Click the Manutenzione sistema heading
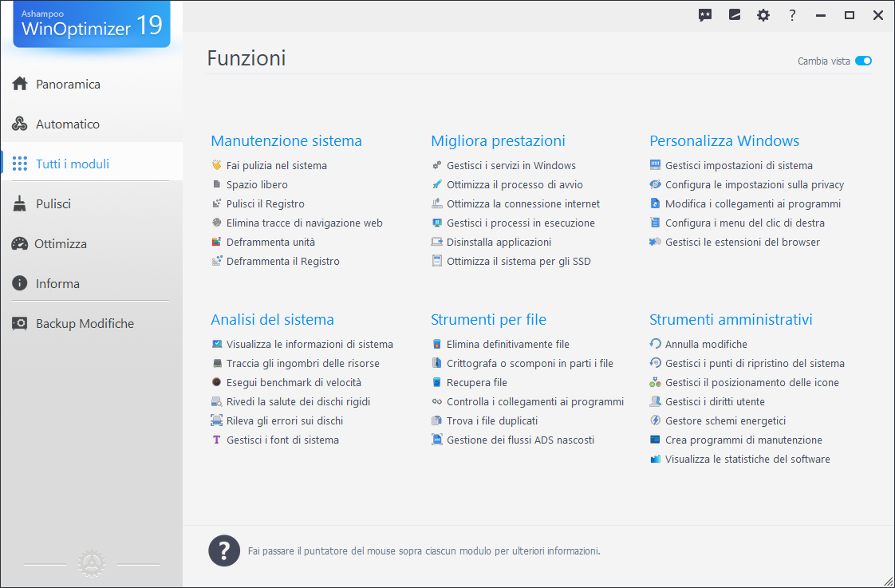 point(286,140)
